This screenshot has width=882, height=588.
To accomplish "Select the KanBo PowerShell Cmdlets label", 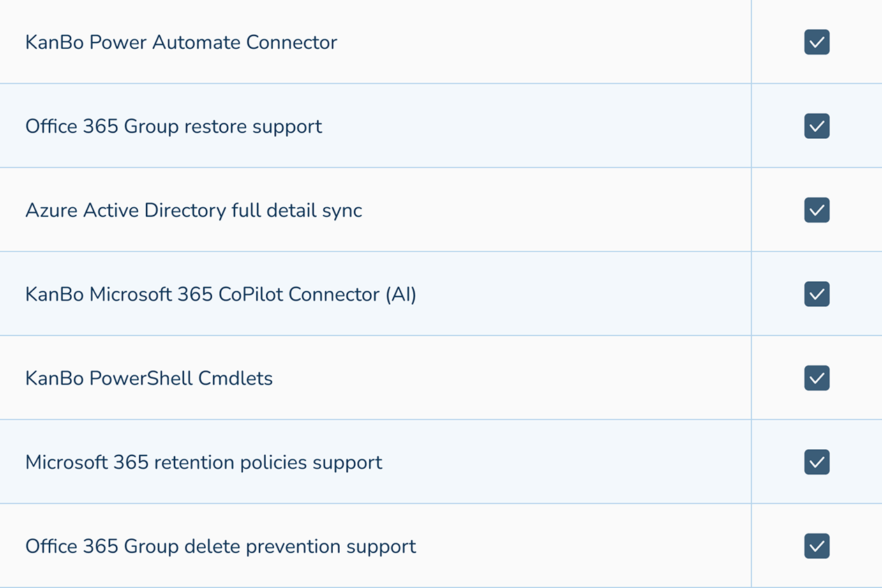I will 149,378.
